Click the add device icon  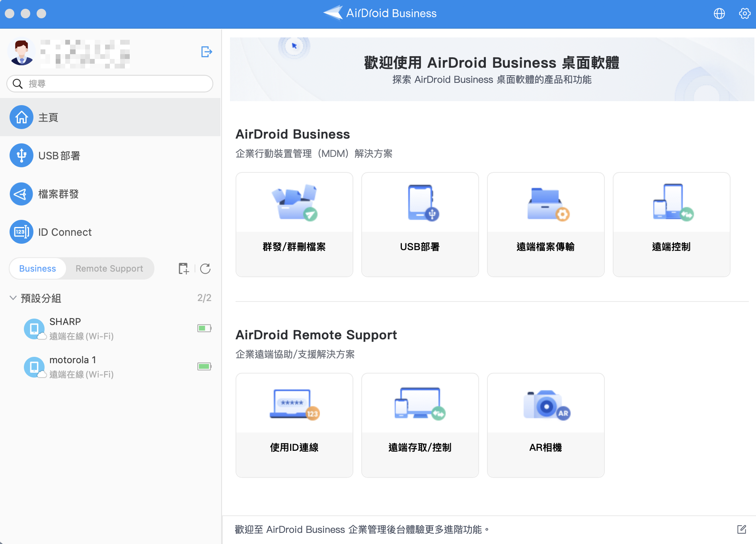tap(183, 269)
